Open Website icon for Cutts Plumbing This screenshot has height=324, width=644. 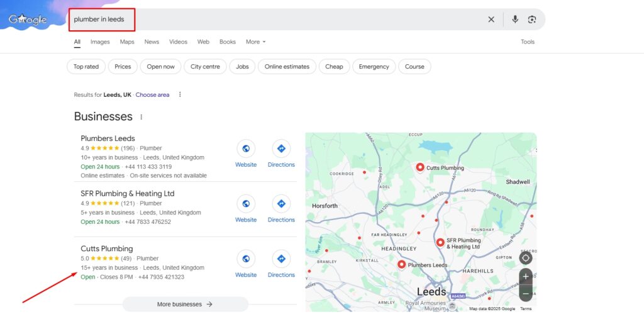[246, 259]
